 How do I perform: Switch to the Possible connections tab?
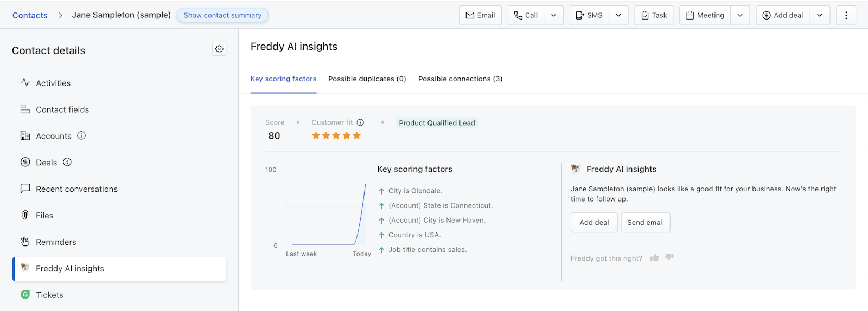(460, 79)
